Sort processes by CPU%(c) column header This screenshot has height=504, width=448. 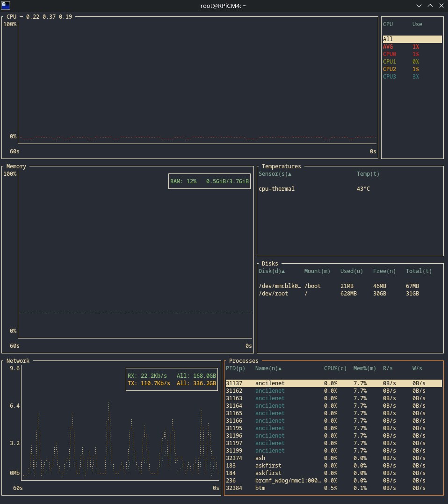[335, 368]
